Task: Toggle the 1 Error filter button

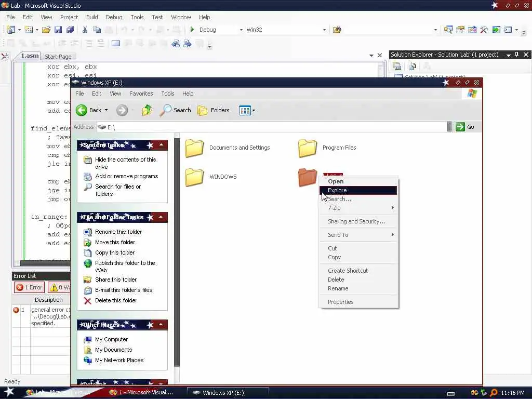Action: pos(30,287)
